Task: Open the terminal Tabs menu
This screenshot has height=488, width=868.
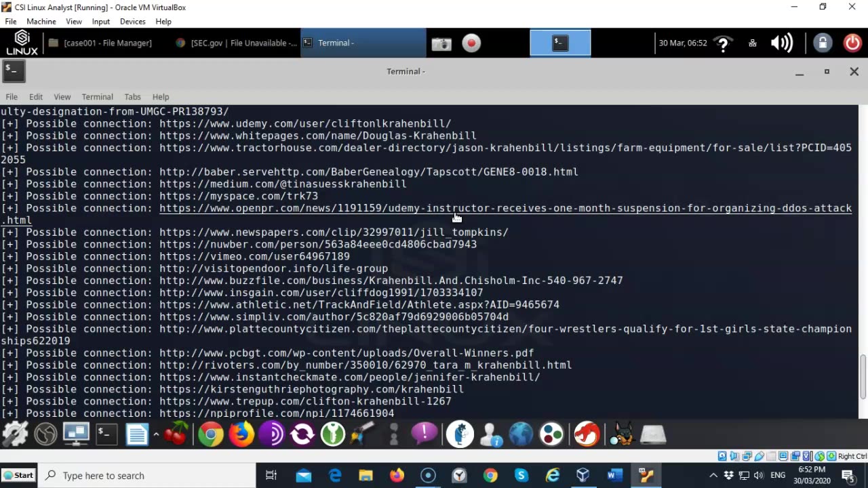Action: click(132, 97)
